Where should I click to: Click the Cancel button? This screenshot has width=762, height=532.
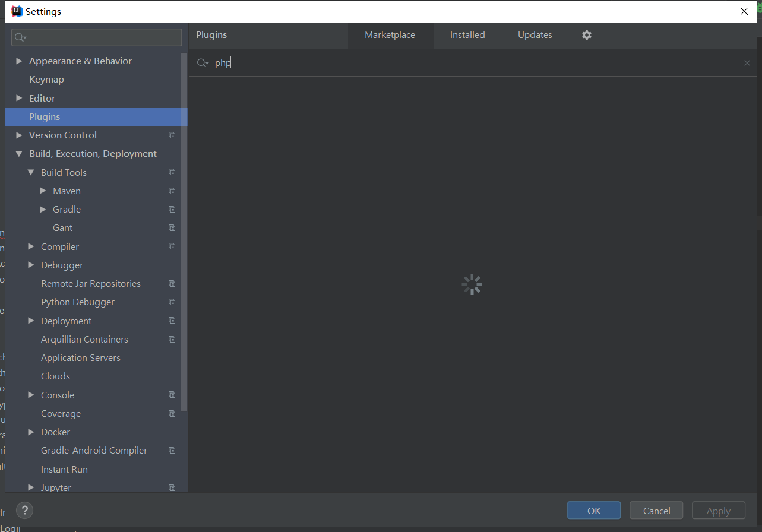click(x=656, y=511)
